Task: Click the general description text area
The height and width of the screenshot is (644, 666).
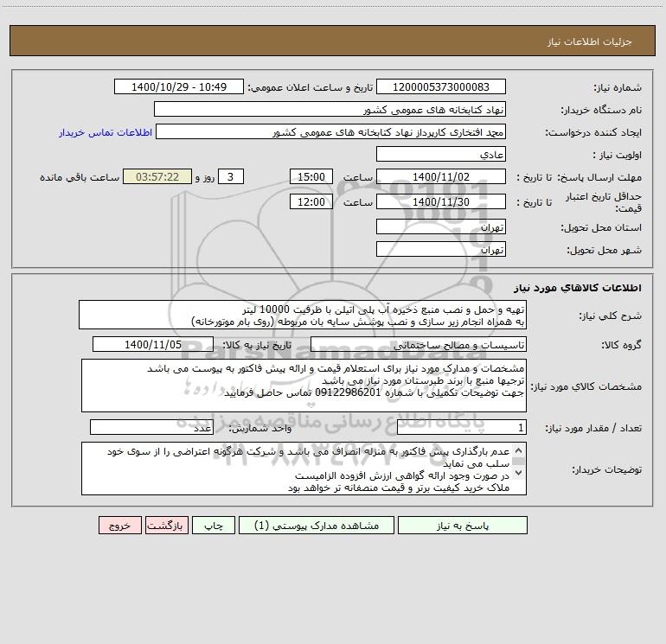Action: 303,315
